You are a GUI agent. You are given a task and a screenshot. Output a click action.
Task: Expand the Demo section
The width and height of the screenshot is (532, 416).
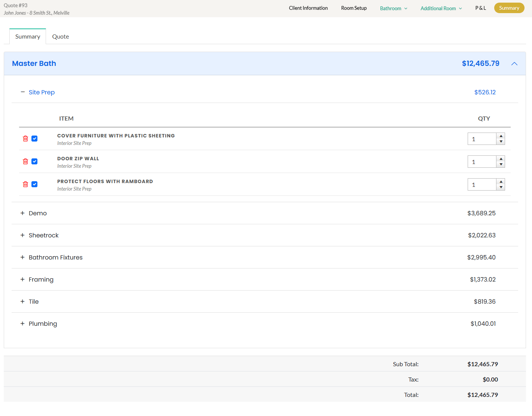(22, 213)
